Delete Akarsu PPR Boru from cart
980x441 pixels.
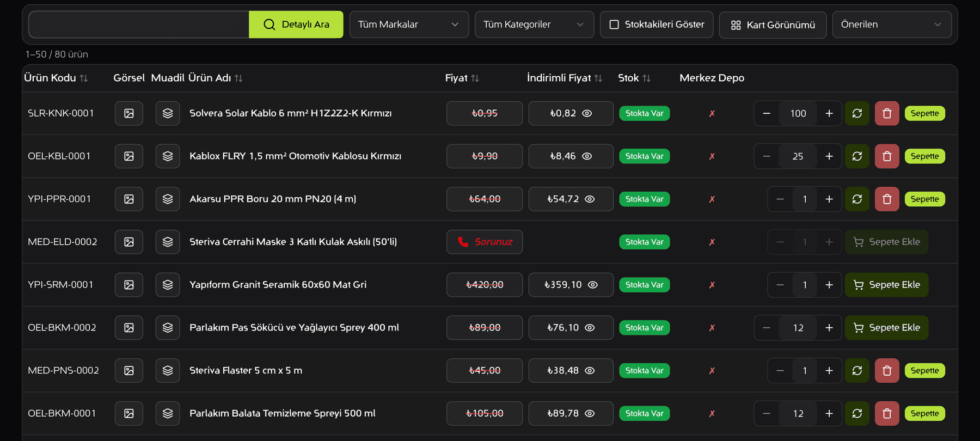887,199
